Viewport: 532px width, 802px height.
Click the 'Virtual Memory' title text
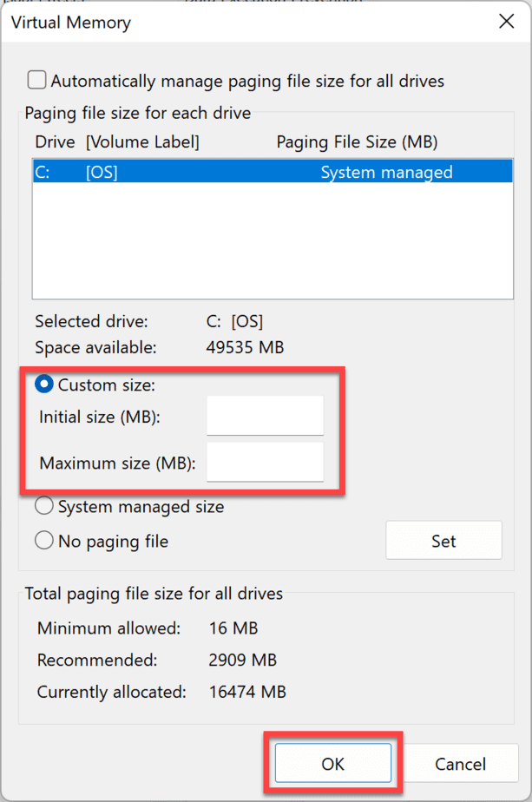coord(71,23)
